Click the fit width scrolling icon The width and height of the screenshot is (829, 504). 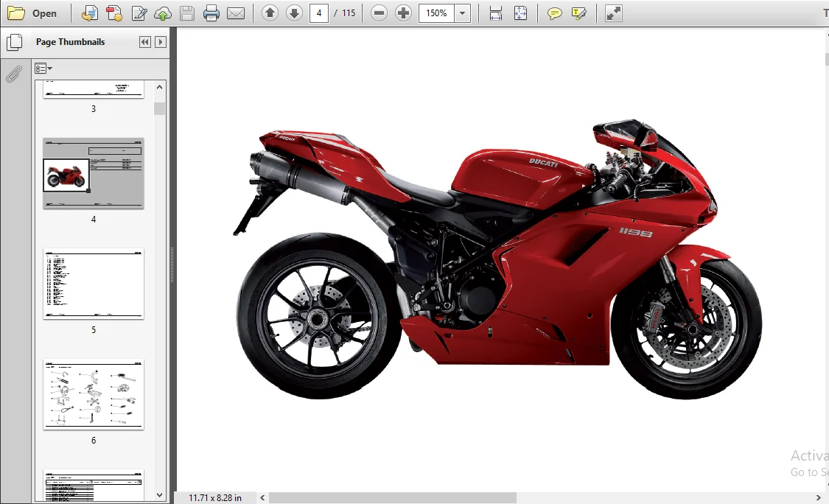coord(496,13)
